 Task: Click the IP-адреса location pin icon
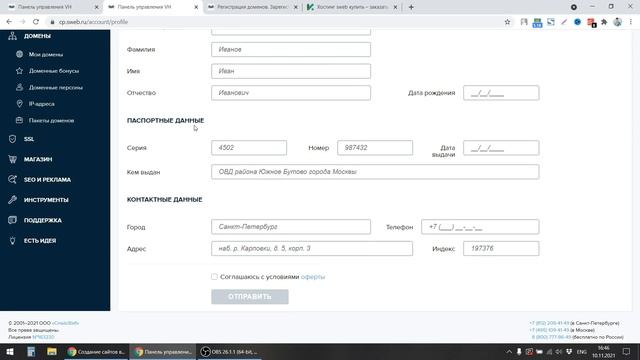coord(19,104)
